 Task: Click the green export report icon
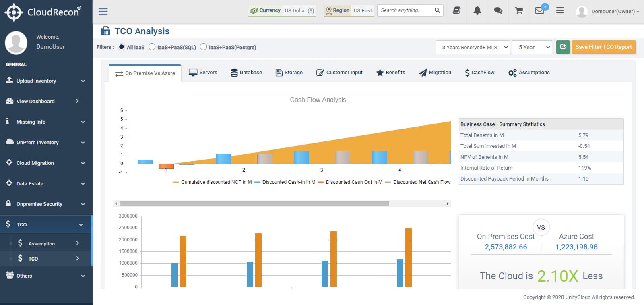pyautogui.click(x=563, y=47)
